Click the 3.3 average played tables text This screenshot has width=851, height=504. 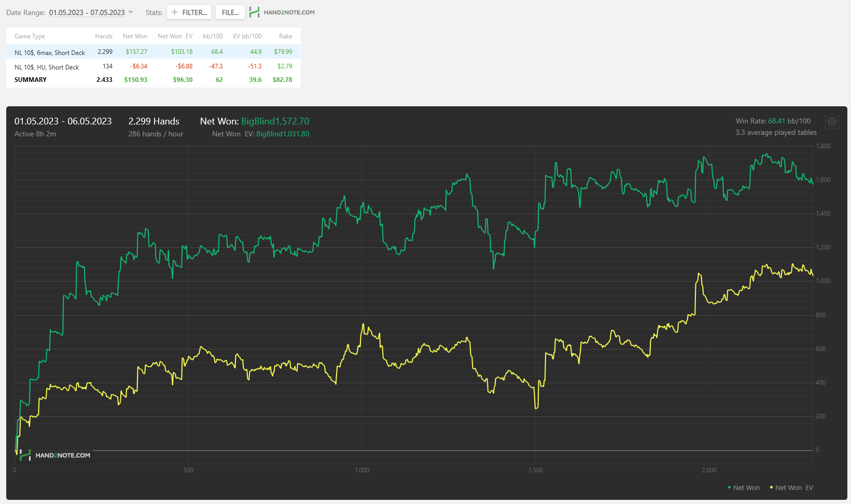[x=776, y=132]
